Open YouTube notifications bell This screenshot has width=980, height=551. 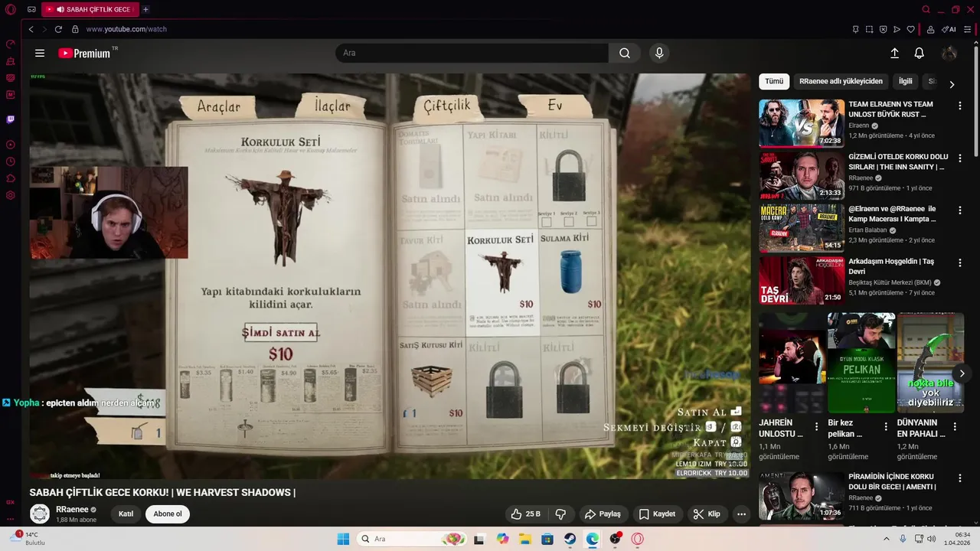tap(920, 53)
